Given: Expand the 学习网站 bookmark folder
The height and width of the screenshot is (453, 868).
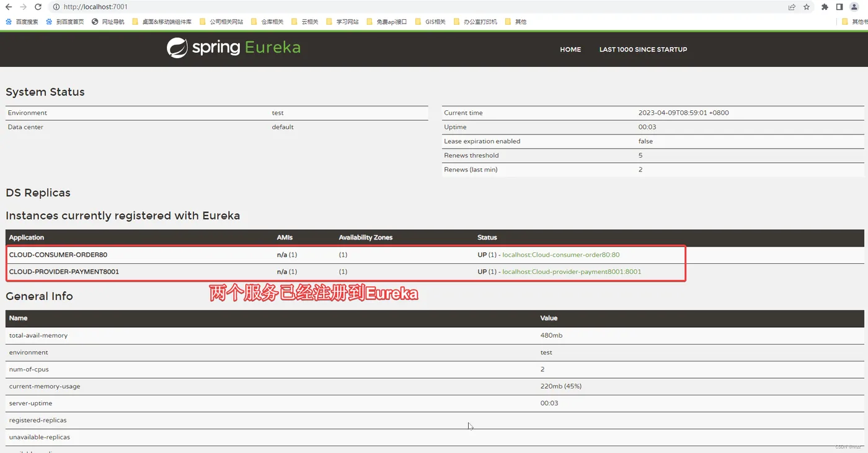Looking at the screenshot, I should pos(342,22).
